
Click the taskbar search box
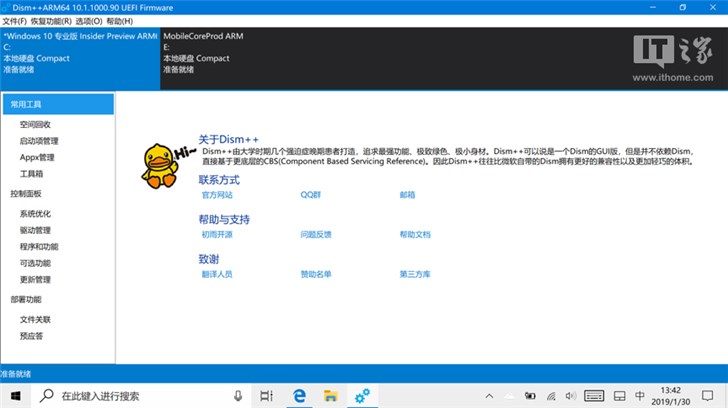pos(141,396)
